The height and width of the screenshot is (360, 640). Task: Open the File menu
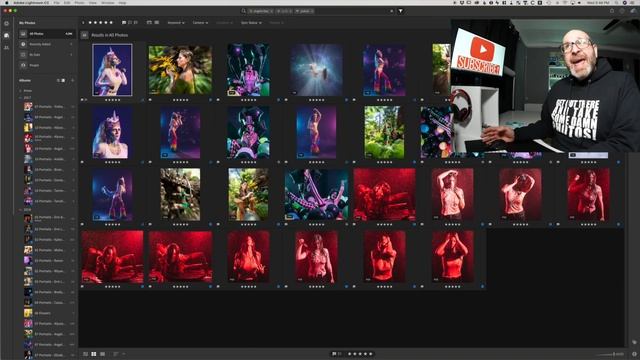click(x=56, y=3)
